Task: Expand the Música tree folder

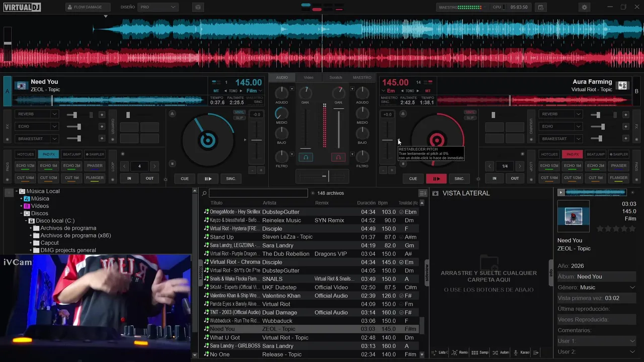Action: coord(21,199)
